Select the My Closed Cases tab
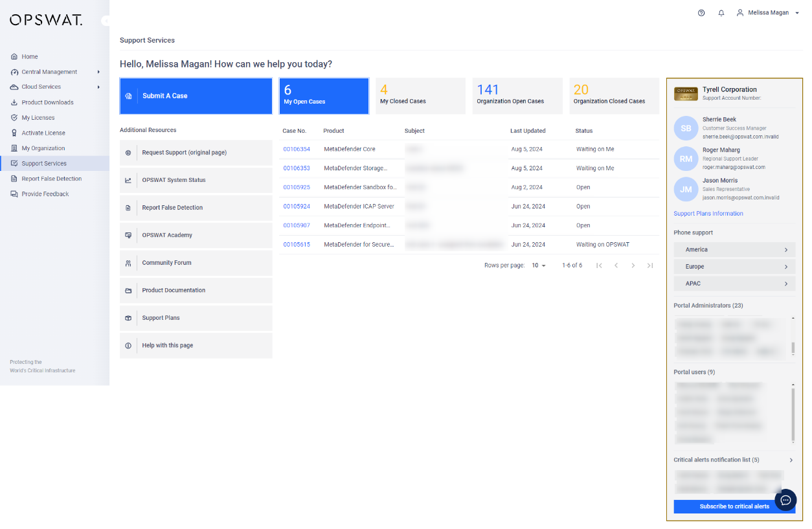This screenshot has width=812, height=529. [x=420, y=96]
